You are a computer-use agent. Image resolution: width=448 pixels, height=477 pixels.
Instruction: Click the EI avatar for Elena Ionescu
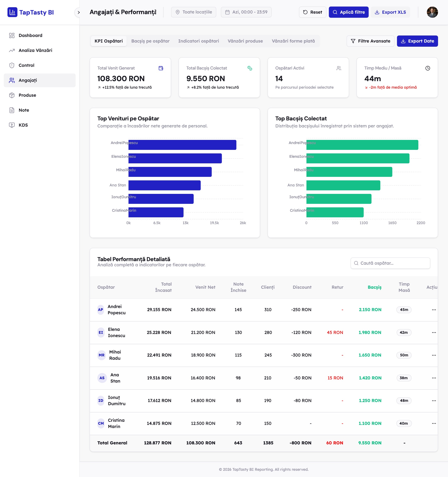coord(101,333)
